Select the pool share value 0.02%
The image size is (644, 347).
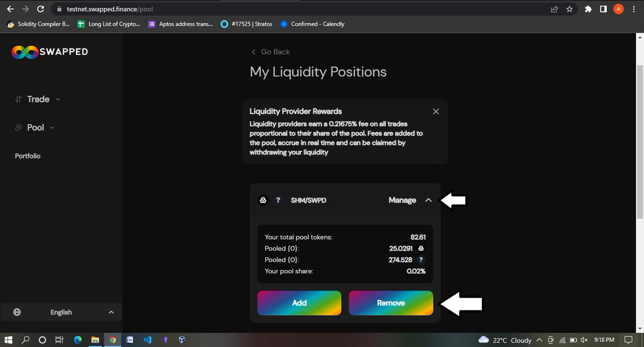click(416, 271)
